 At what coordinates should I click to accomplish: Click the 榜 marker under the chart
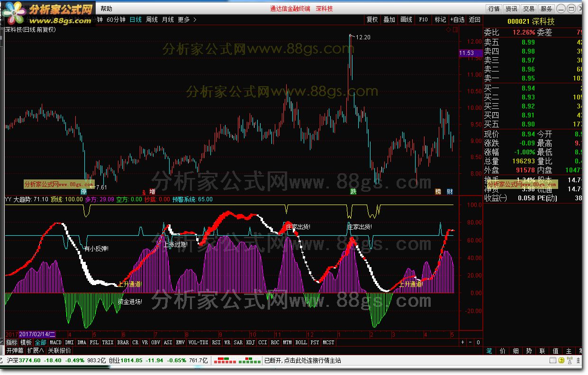click(x=438, y=192)
